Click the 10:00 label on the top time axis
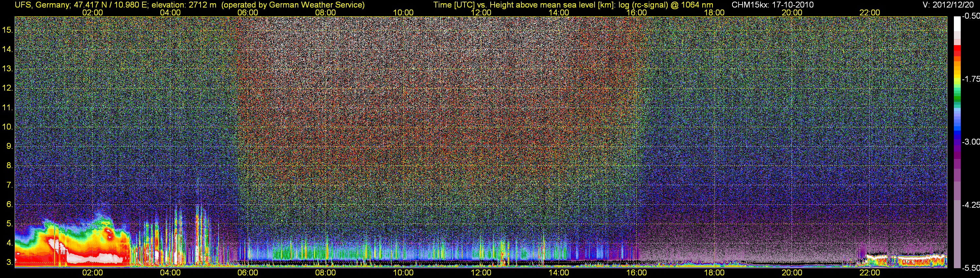The width and height of the screenshot is (980, 278). click(403, 12)
